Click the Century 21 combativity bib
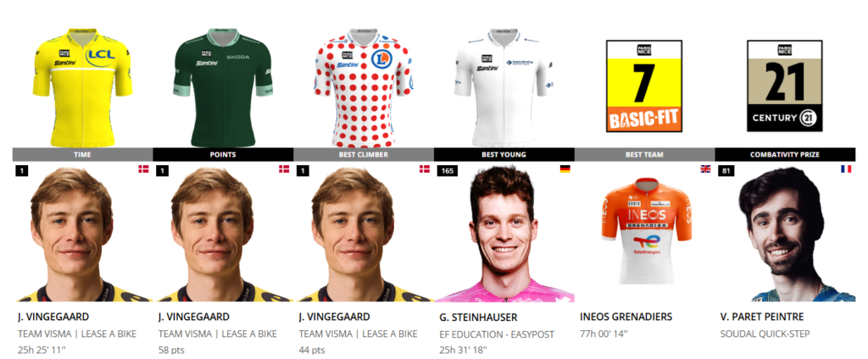The width and height of the screenshot is (868, 359). pos(784,86)
